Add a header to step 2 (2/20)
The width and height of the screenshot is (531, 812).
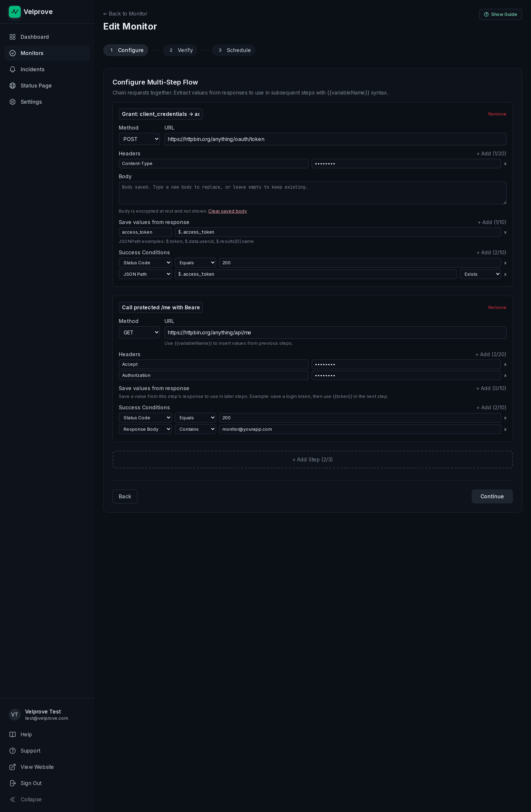[x=491, y=355]
